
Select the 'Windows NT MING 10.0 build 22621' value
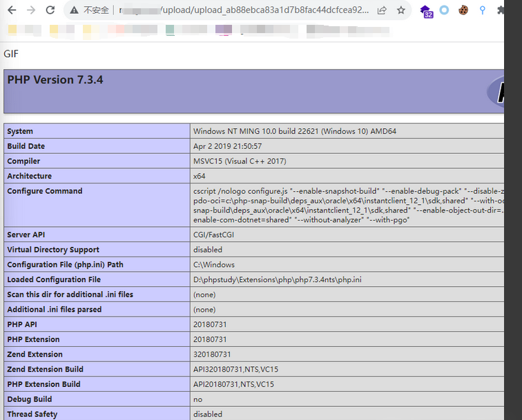coord(295,131)
